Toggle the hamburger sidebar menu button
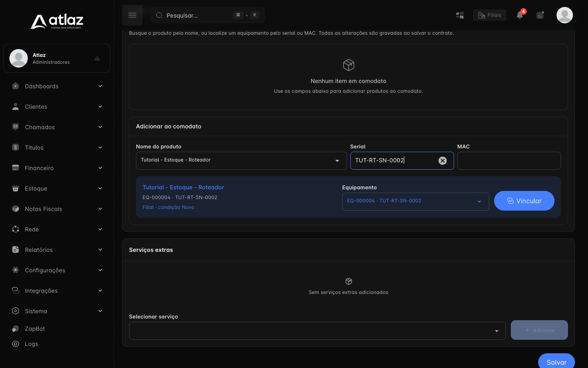Viewport: 588px width, 368px height. (x=132, y=15)
